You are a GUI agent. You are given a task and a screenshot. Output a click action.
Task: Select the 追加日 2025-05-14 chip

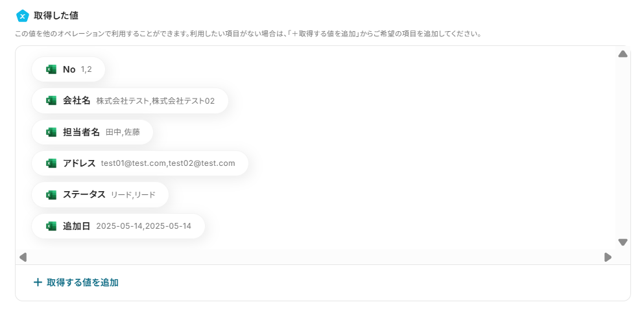point(118,226)
